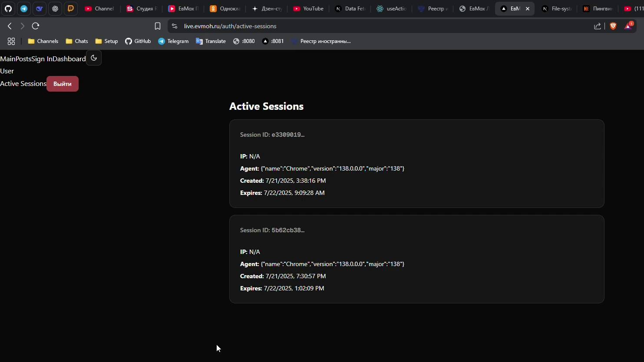Switch to the YouTube tab
This screenshot has height=362, width=644.
click(308, 9)
